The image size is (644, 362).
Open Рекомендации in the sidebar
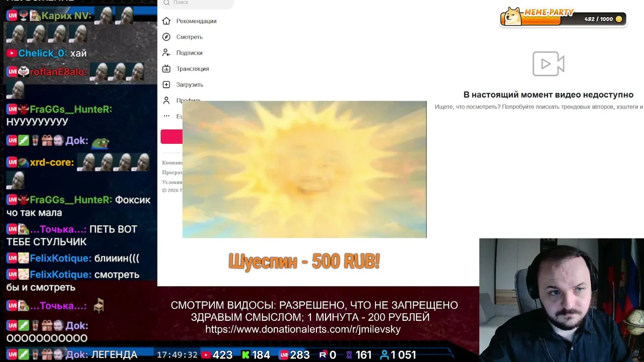[189, 21]
